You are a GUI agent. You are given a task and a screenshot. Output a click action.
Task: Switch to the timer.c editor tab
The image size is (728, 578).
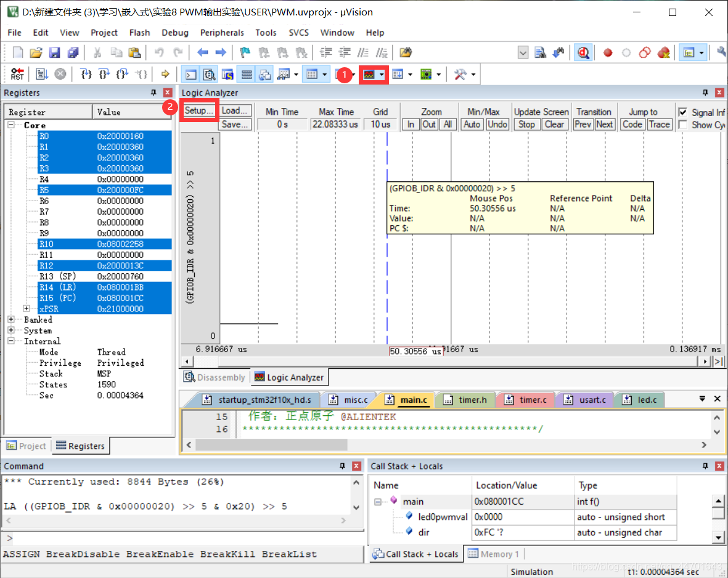(526, 400)
